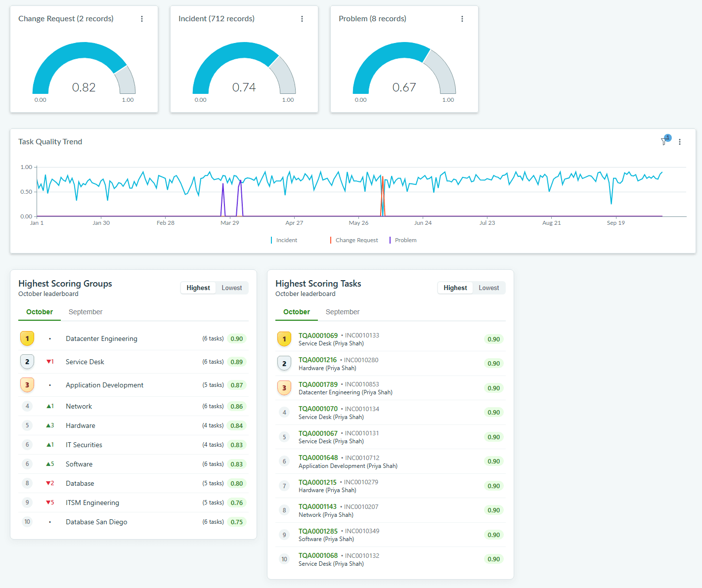Click the red down-5 indicator for ITSM Engineering
This screenshot has width=702, height=588.
pyautogui.click(x=50, y=503)
